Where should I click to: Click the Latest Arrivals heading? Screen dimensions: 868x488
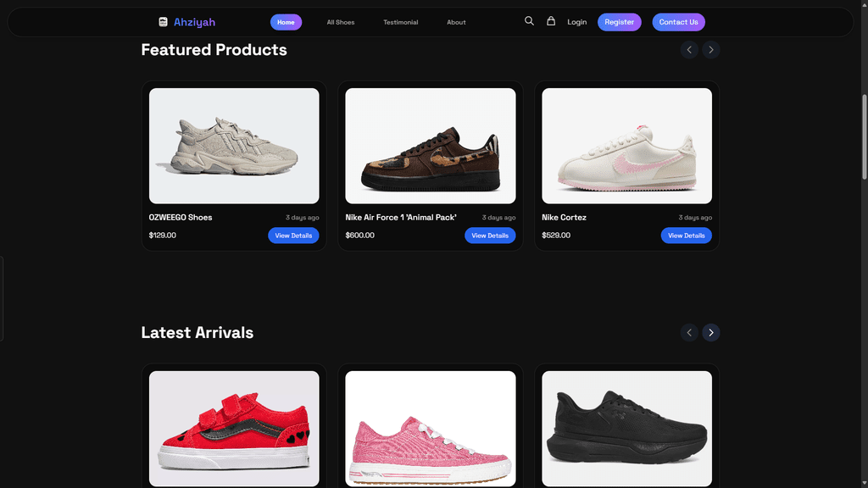coord(197,332)
